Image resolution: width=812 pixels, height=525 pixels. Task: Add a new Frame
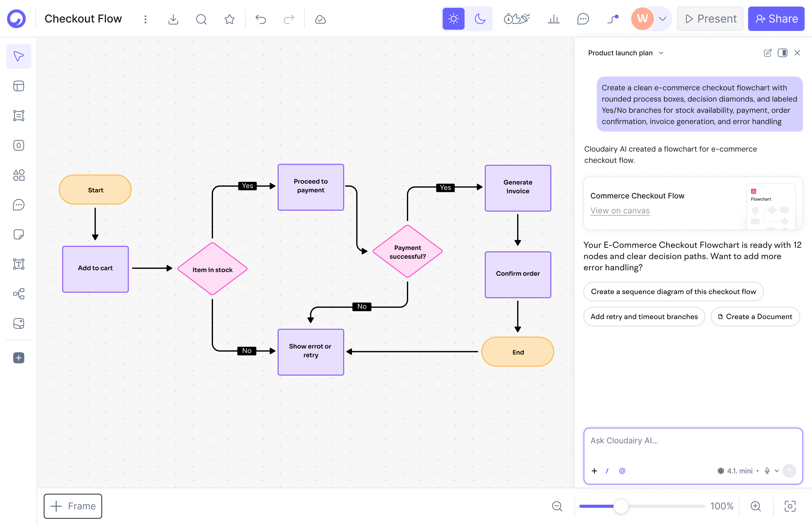click(x=73, y=506)
